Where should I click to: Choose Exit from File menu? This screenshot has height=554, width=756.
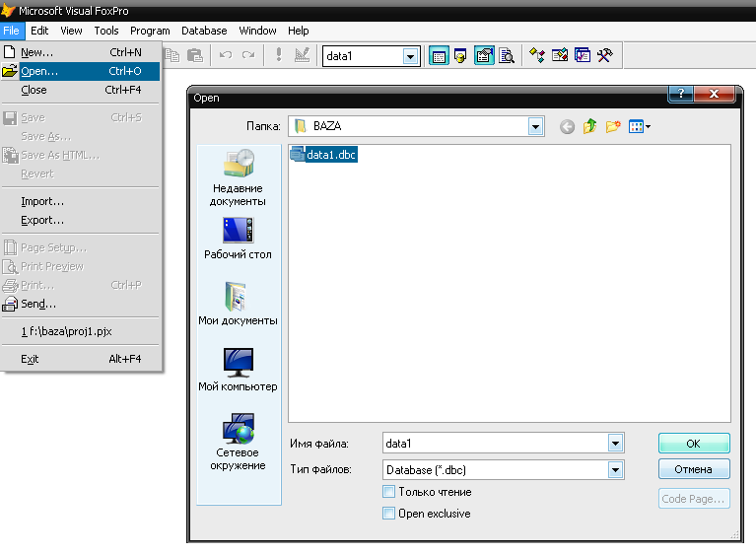pyautogui.click(x=81, y=359)
